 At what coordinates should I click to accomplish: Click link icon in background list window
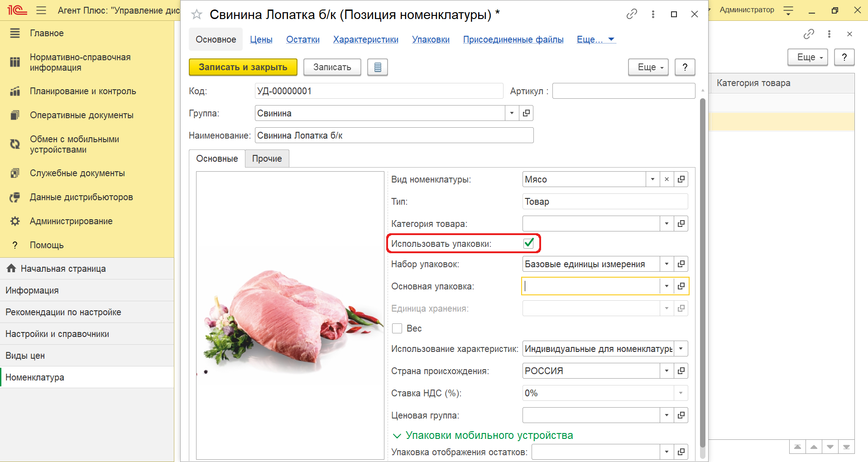tap(809, 34)
